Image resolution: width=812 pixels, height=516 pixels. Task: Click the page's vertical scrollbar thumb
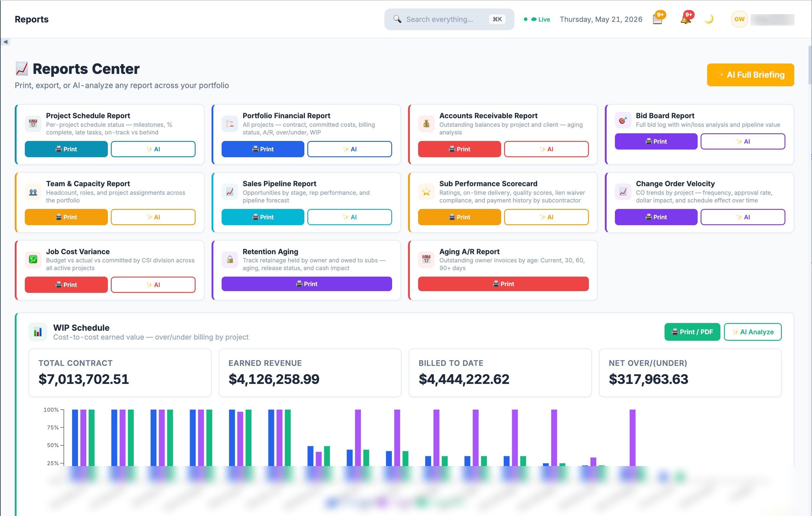point(810,65)
